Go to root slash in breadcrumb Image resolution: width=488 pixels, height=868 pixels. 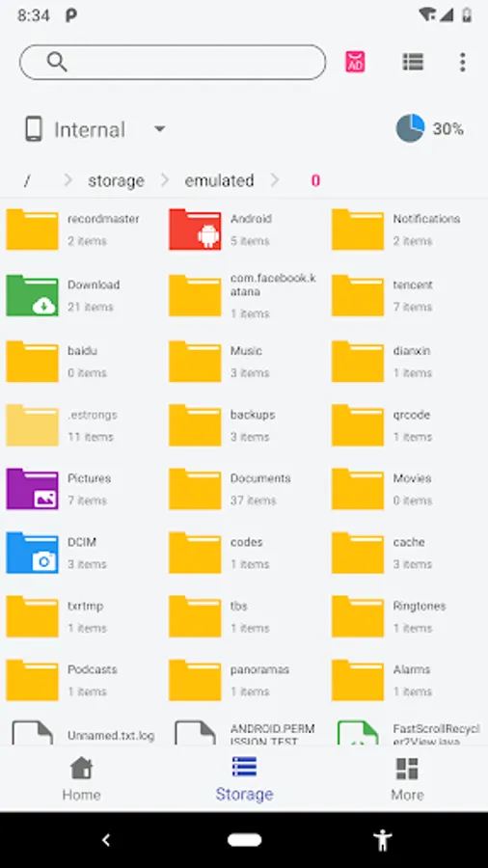(x=27, y=180)
